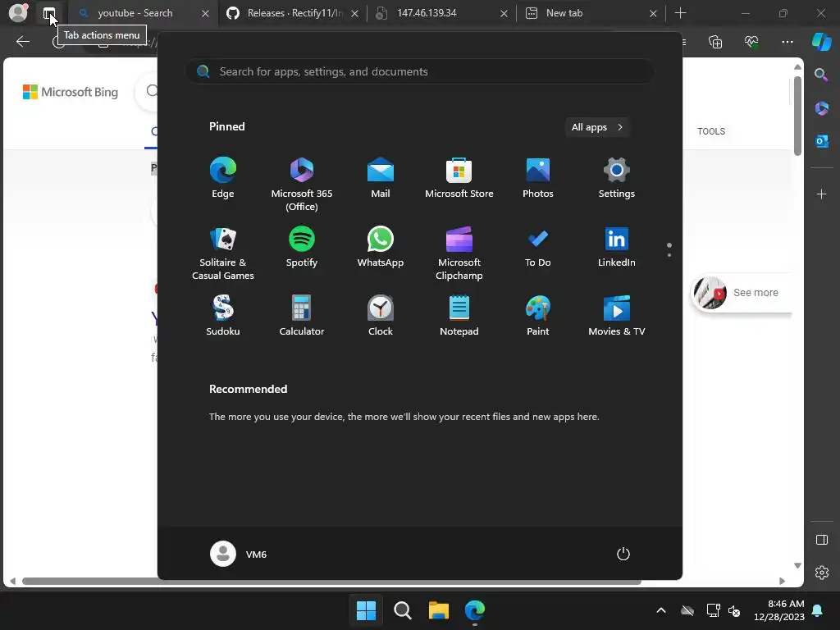Viewport: 840px width, 630px height.
Task: Click the page vertical scrollbar thumb
Action: tap(797, 116)
